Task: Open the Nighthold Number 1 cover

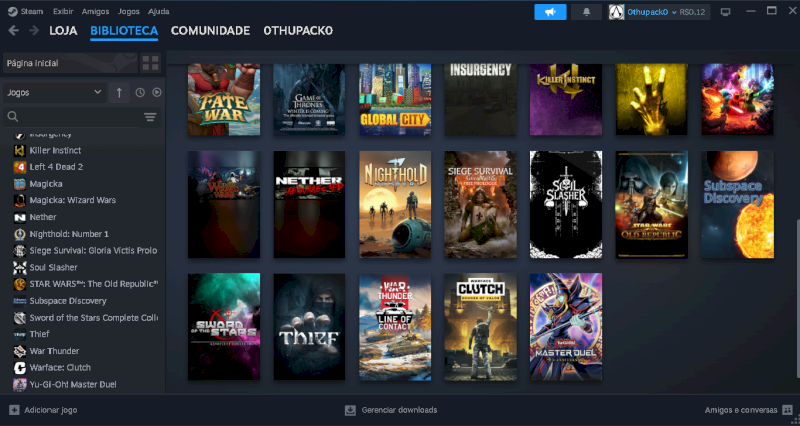Action: click(x=395, y=204)
